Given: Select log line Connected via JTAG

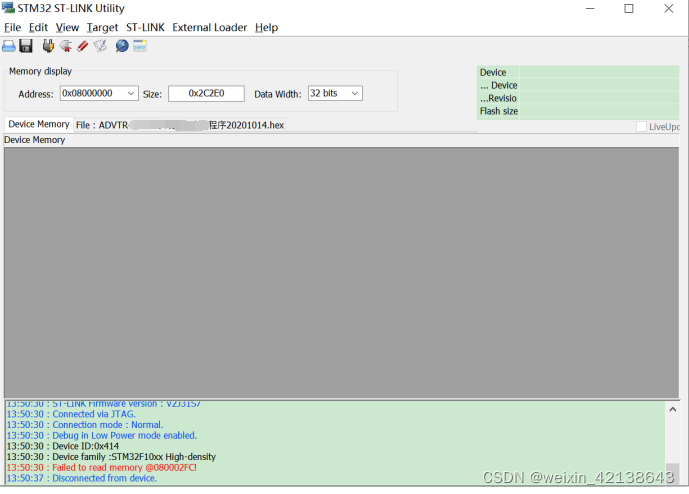Looking at the screenshot, I should click(71, 414).
